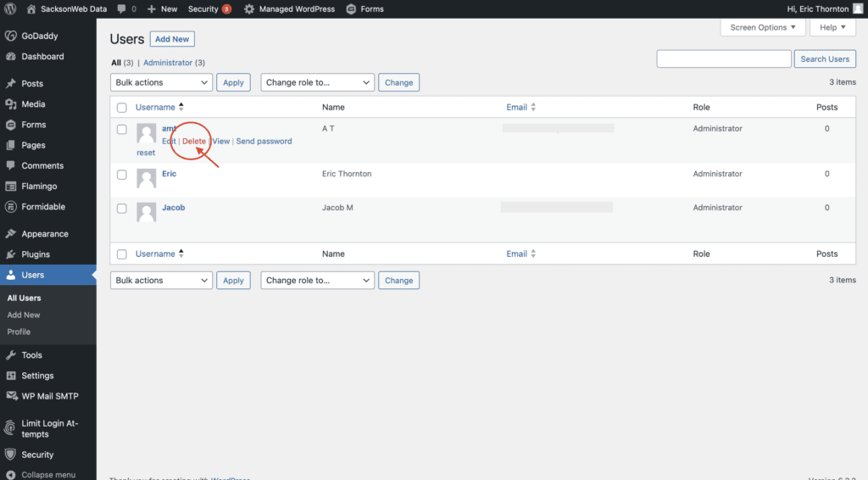
Task: Tick the select-all checkbox in bottom footer
Action: [x=122, y=254]
